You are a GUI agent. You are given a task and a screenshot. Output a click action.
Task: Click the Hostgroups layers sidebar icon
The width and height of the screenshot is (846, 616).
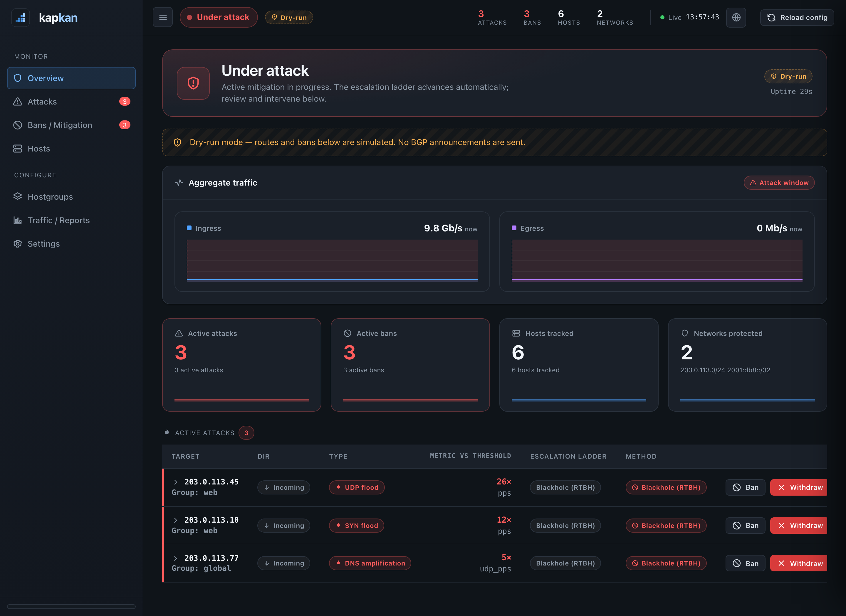tap(18, 196)
